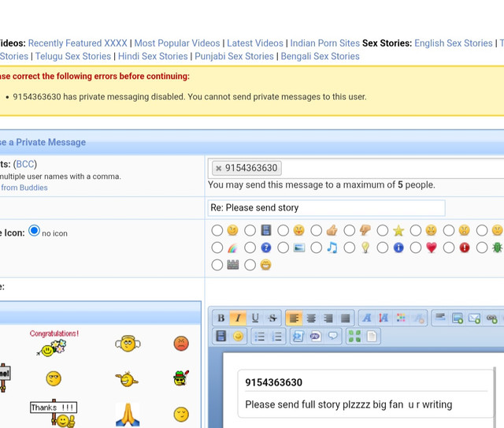Insert a hyperlink via chain icon
The width and height of the screenshot is (504, 428).
click(x=491, y=318)
